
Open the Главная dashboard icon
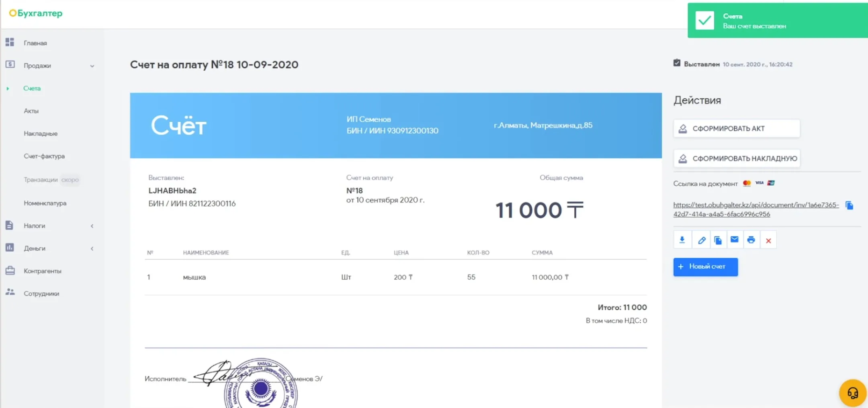[x=10, y=42]
